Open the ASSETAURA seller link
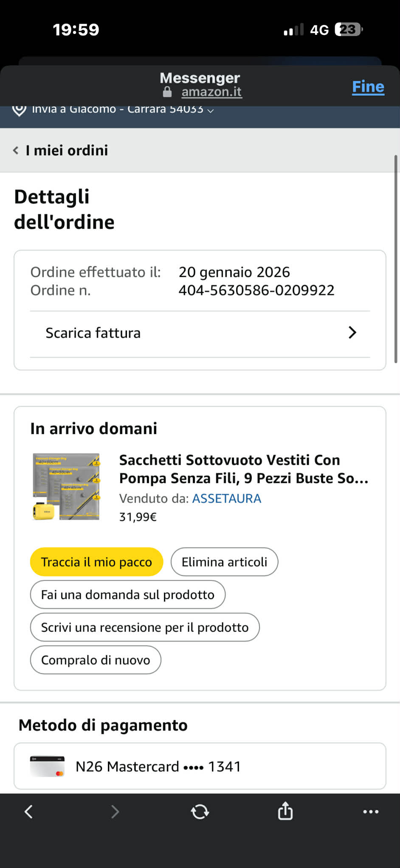The image size is (400, 868). point(226,498)
